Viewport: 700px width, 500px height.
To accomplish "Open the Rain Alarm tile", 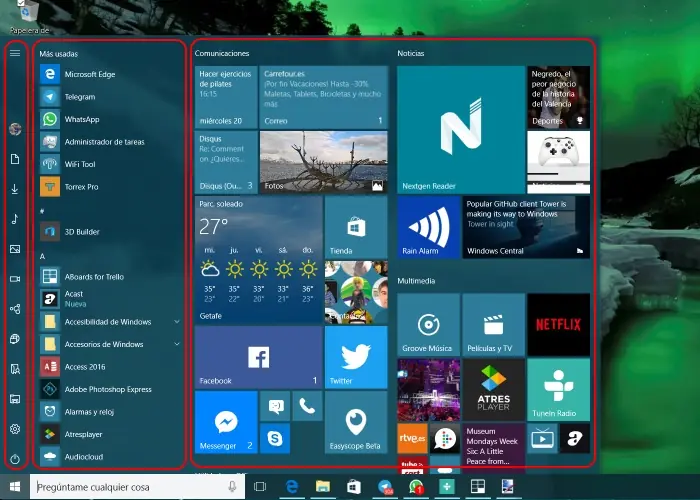I will pos(429,227).
